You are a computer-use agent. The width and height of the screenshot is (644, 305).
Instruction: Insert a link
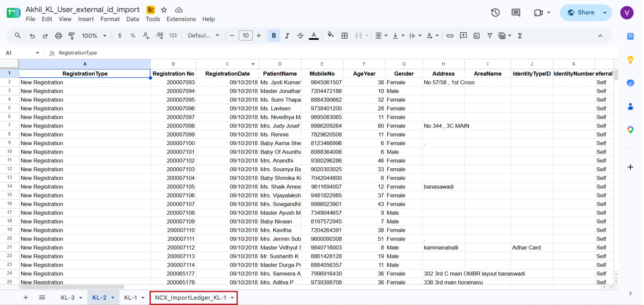(450, 36)
